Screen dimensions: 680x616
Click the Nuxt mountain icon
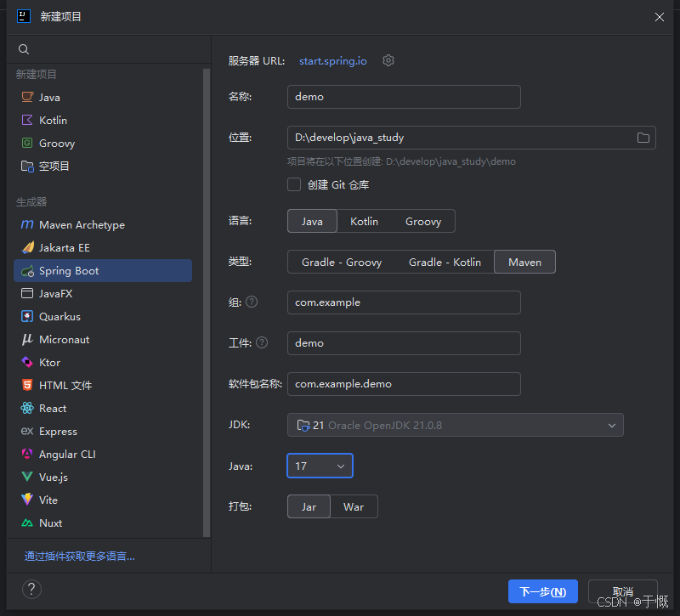pyautogui.click(x=27, y=523)
